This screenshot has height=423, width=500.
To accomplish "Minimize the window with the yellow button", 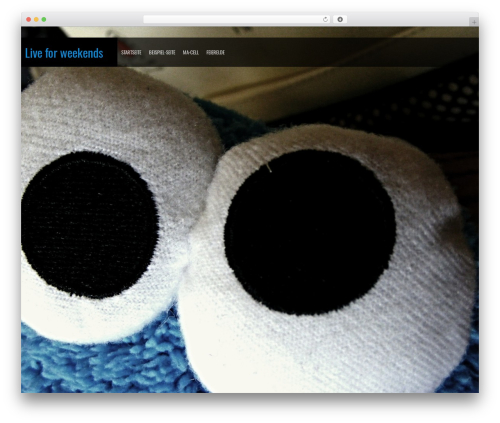I will (x=36, y=20).
